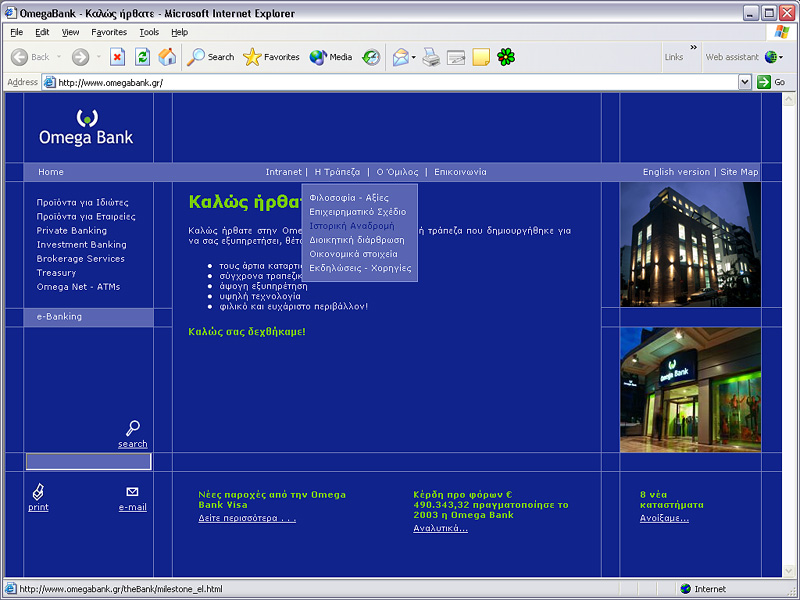Click the Web assistant globe icon
Image resolution: width=800 pixels, height=600 pixels.
(x=770, y=57)
